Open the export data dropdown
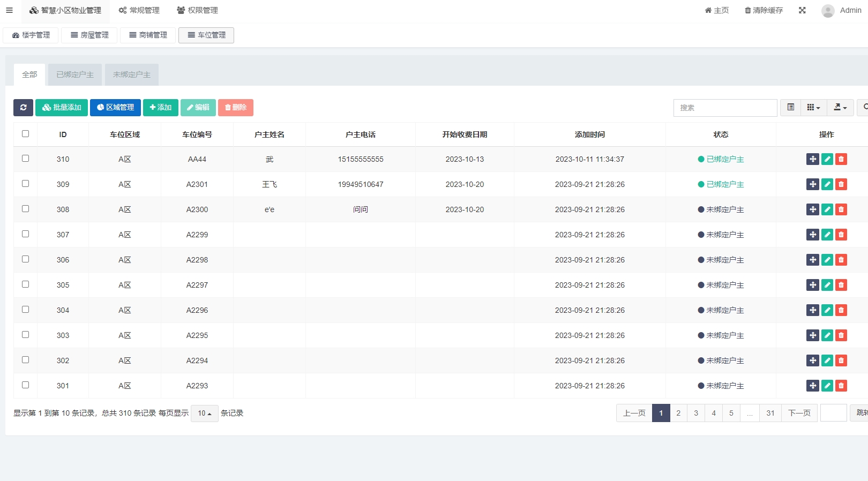 840,108
